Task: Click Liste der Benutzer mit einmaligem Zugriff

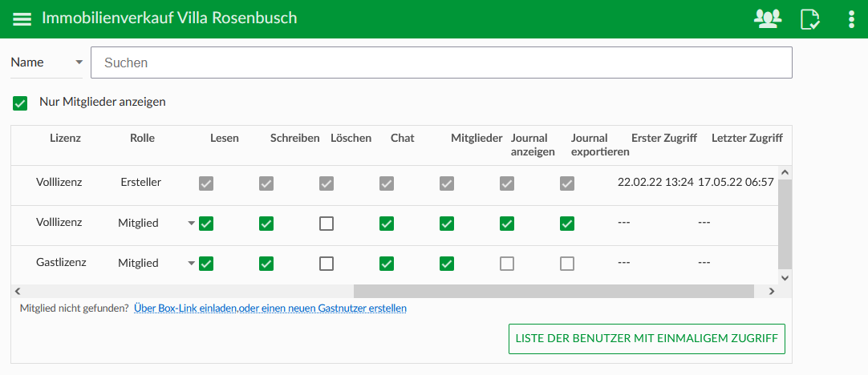Action: coord(647,338)
